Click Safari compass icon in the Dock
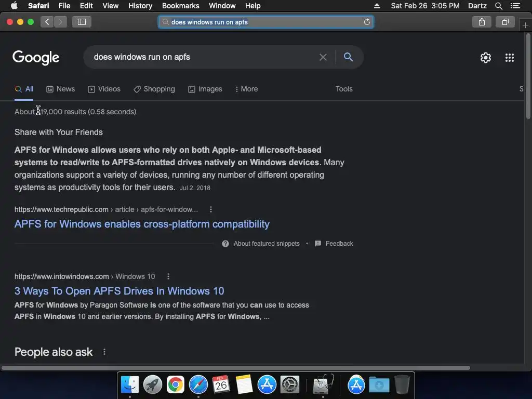 [x=198, y=385]
